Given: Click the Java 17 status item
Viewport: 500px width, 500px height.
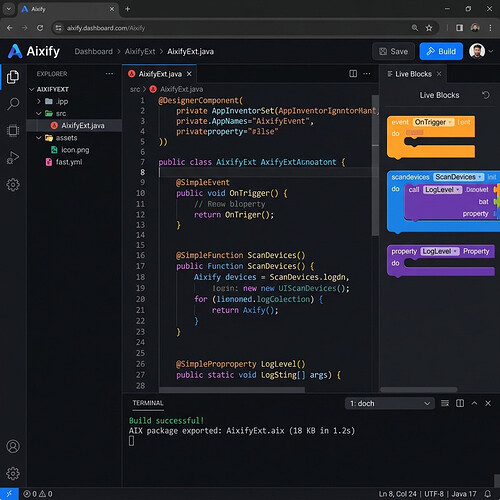Looking at the screenshot, I should point(464,494).
